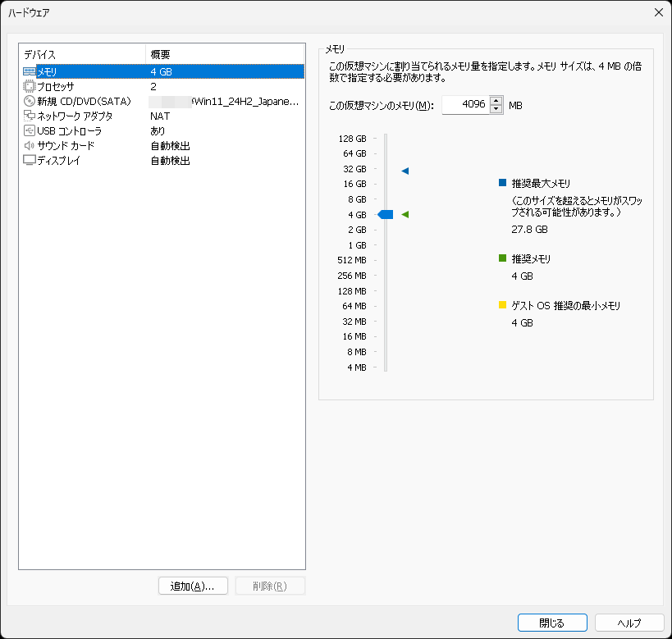
Task: Click the プロセッサ chip icon
Action: (x=29, y=86)
